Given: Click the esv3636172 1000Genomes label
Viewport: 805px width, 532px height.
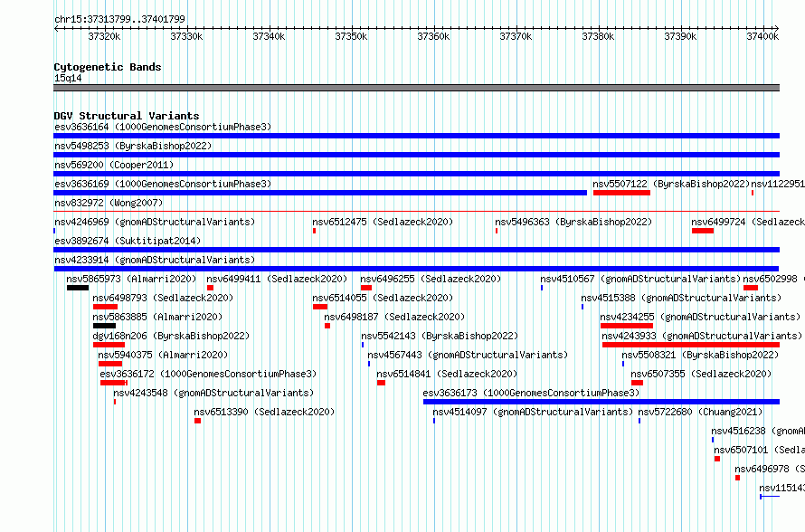Looking at the screenshot, I should [208, 374].
